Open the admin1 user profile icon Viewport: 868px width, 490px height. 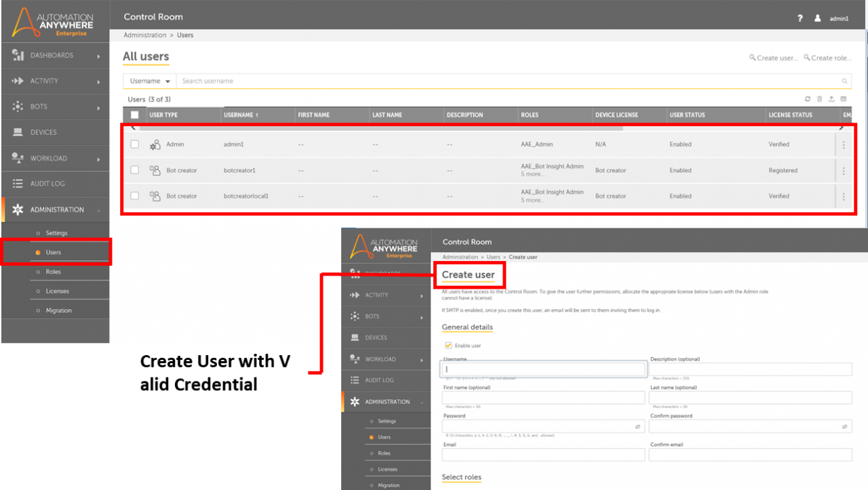(818, 18)
